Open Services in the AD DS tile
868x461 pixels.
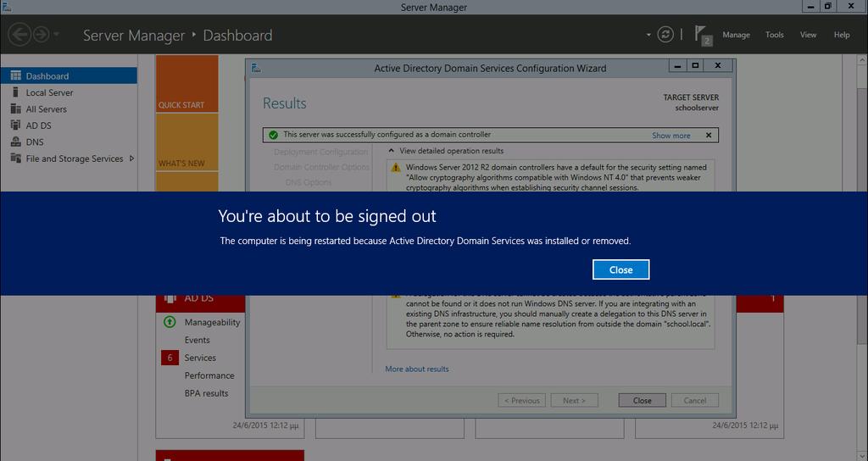[x=200, y=358]
